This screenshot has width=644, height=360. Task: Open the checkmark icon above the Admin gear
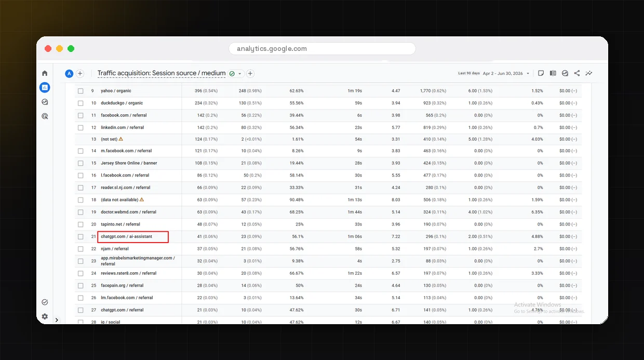45,302
